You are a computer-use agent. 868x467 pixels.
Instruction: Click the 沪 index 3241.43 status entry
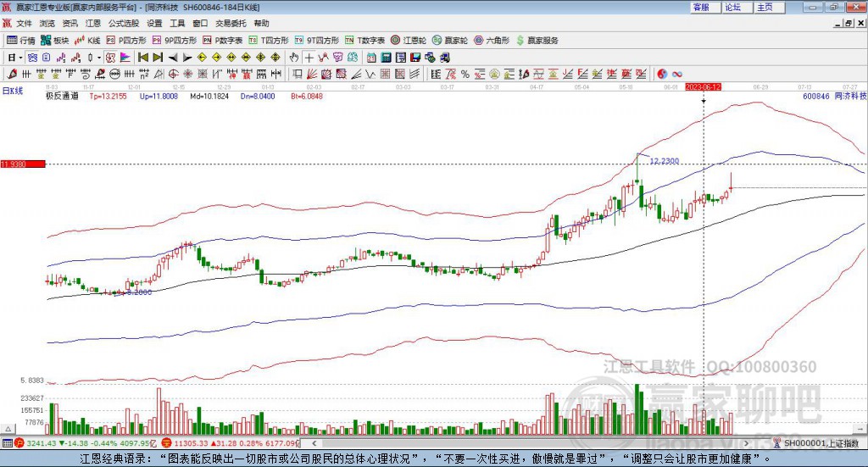[87, 443]
